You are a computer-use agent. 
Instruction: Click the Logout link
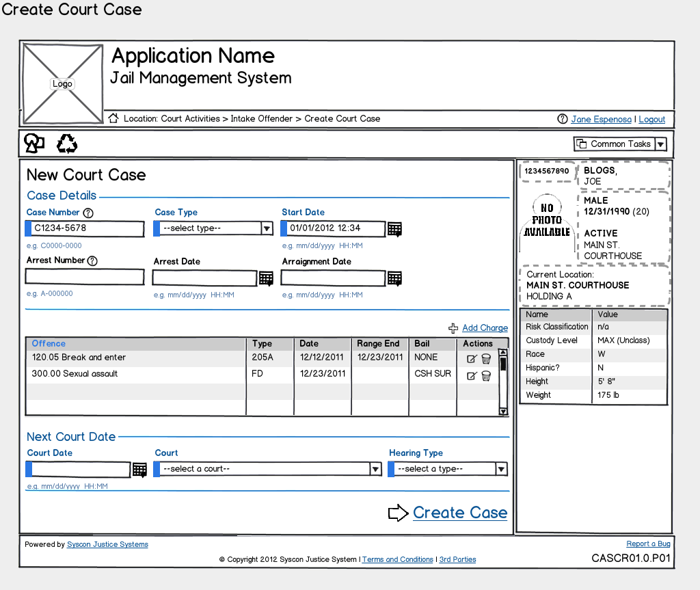651,120
